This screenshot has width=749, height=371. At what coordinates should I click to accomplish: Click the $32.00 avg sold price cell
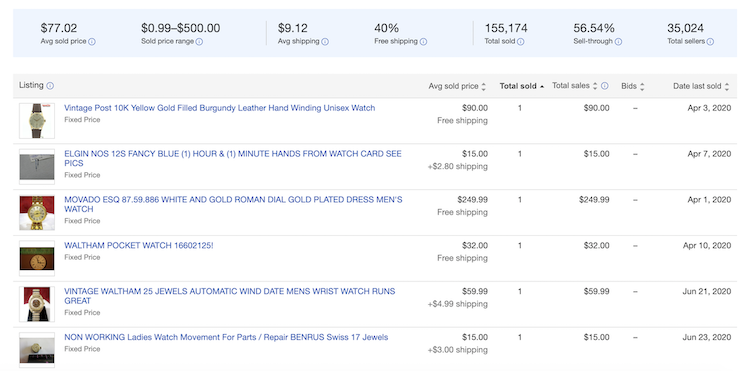click(475, 245)
